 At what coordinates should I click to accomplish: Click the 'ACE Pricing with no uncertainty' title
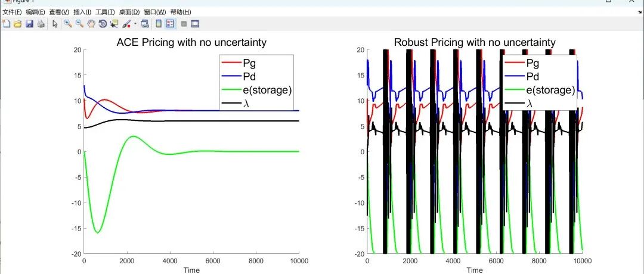click(x=191, y=42)
